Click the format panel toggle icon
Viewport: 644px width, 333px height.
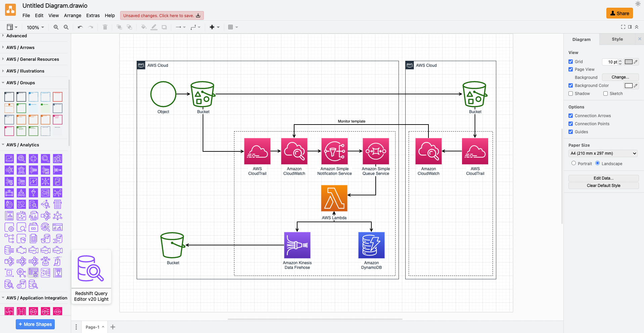630,27
